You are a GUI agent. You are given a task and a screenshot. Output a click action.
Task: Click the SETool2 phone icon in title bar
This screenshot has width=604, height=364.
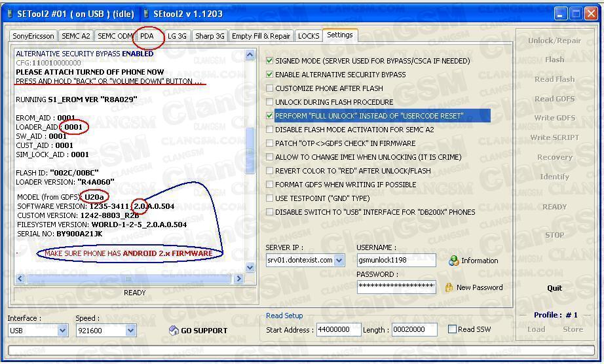[x=9, y=14]
